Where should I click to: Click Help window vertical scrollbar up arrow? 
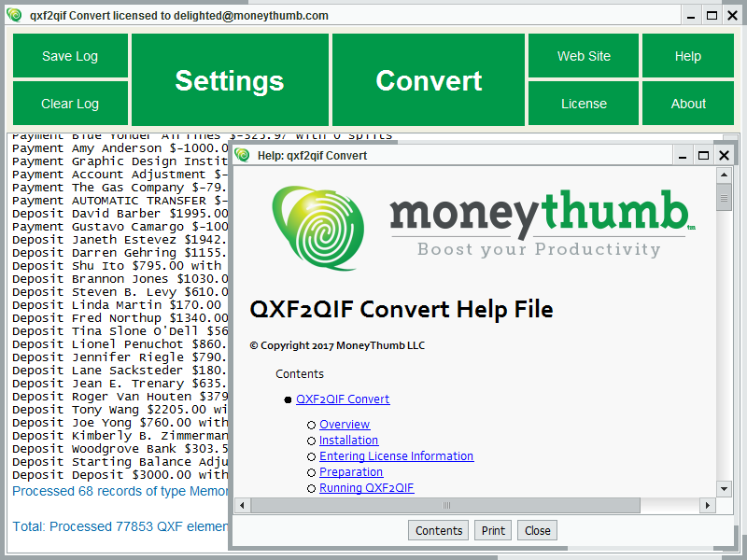(x=725, y=175)
